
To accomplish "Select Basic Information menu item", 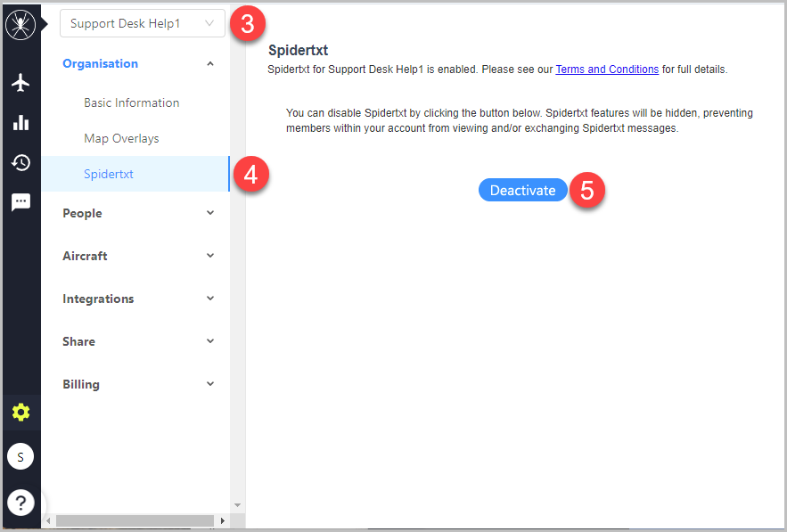I will 132,102.
